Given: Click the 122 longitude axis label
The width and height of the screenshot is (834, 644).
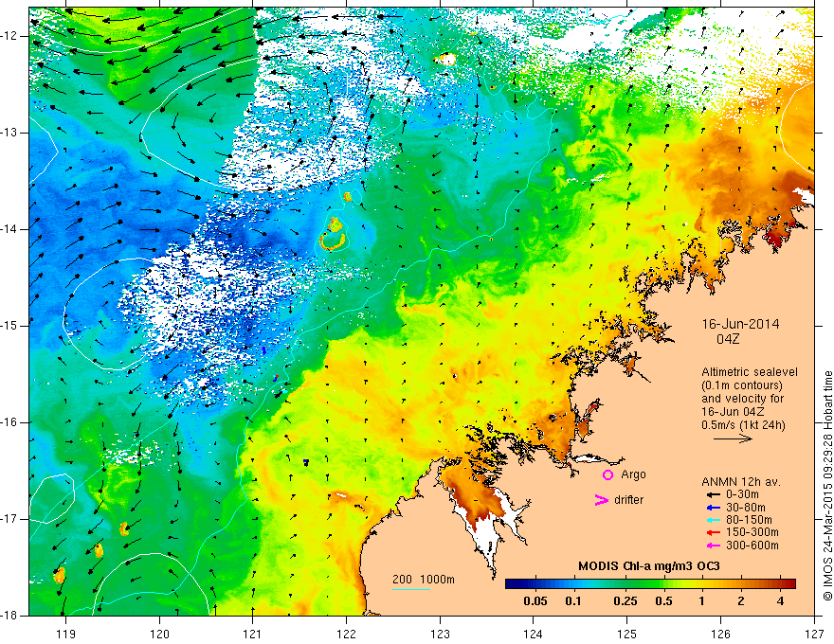Looking at the screenshot, I should [346, 635].
